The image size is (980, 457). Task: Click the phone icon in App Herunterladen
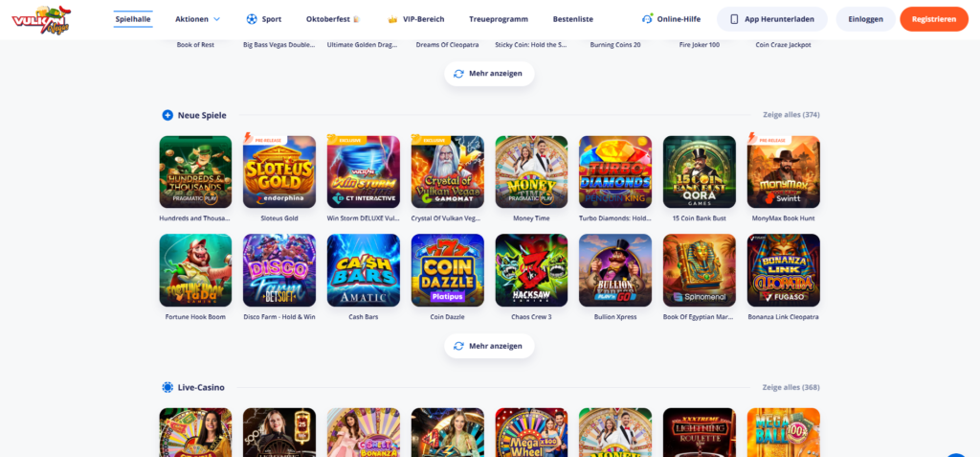734,19
